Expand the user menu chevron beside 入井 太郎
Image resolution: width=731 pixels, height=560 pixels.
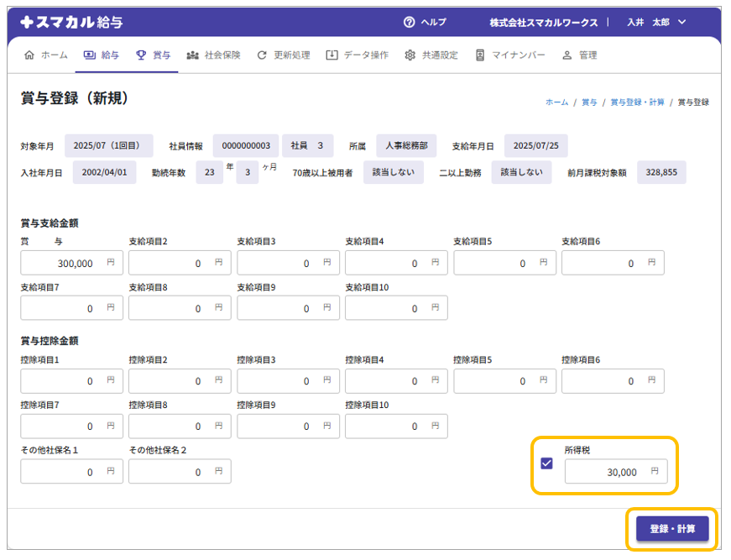681,23
